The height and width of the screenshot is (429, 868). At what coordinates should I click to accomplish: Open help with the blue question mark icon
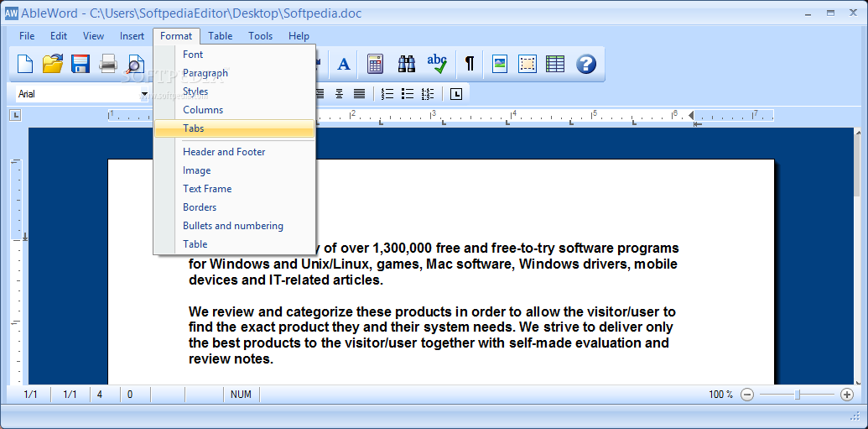click(586, 65)
